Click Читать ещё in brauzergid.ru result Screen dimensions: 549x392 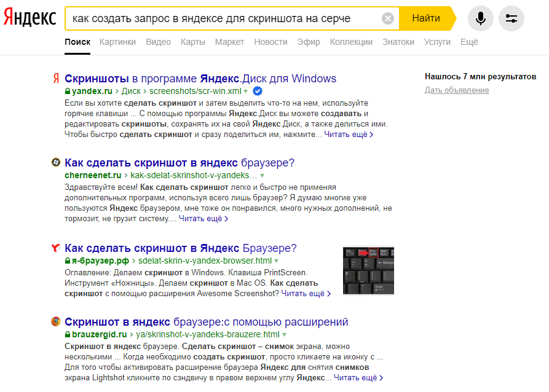[358, 378]
